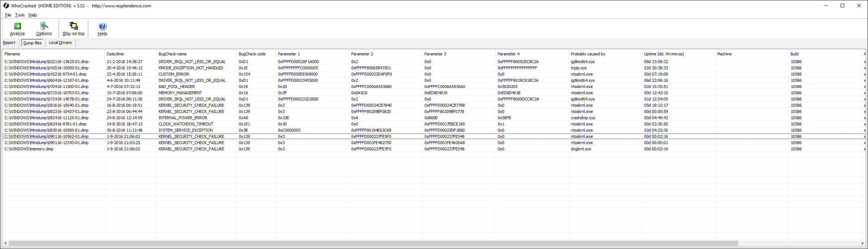Click the BAD_POOL_HEADER cell
868x249 pixels.
point(177,87)
